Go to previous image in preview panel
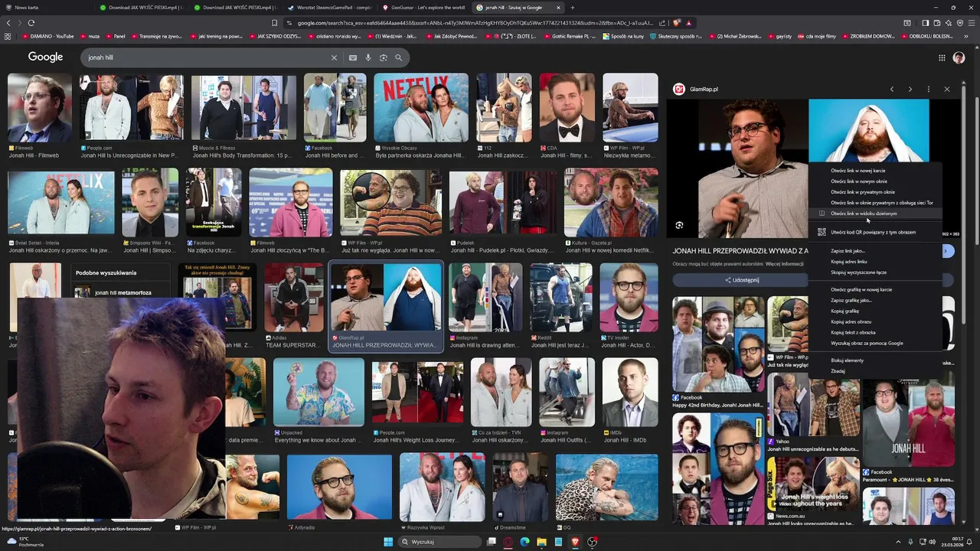The height and width of the screenshot is (551, 980). pos(891,90)
